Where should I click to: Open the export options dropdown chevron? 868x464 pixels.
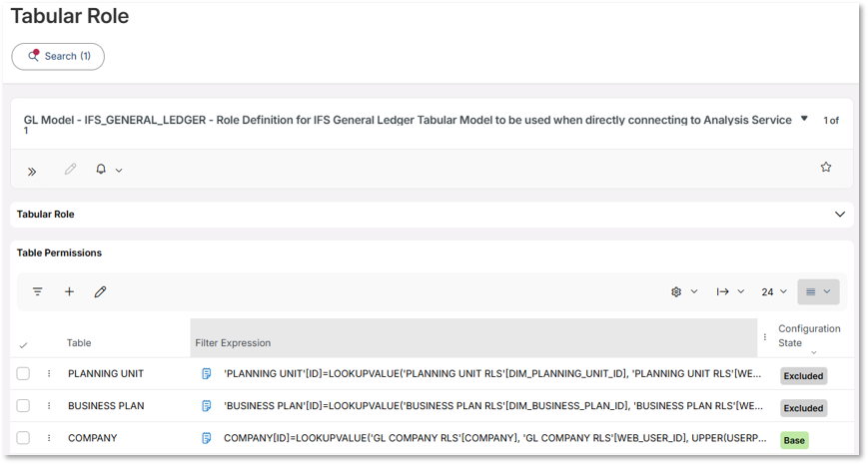[x=741, y=291]
